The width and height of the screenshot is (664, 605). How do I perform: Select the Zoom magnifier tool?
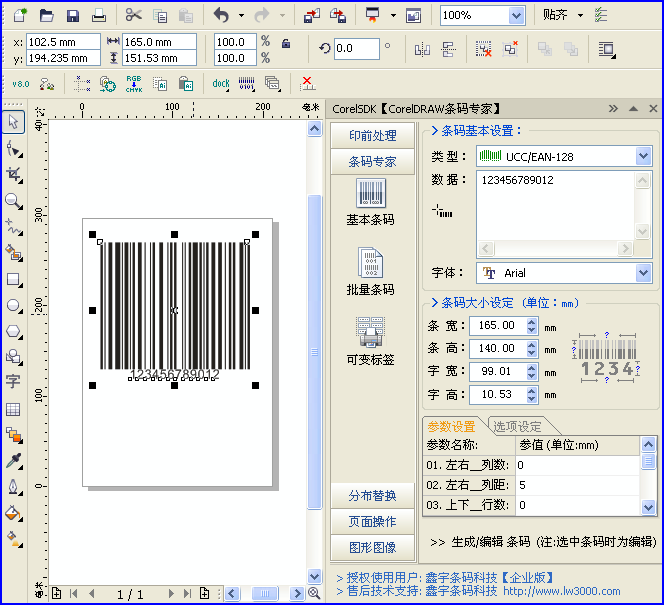coord(14,201)
